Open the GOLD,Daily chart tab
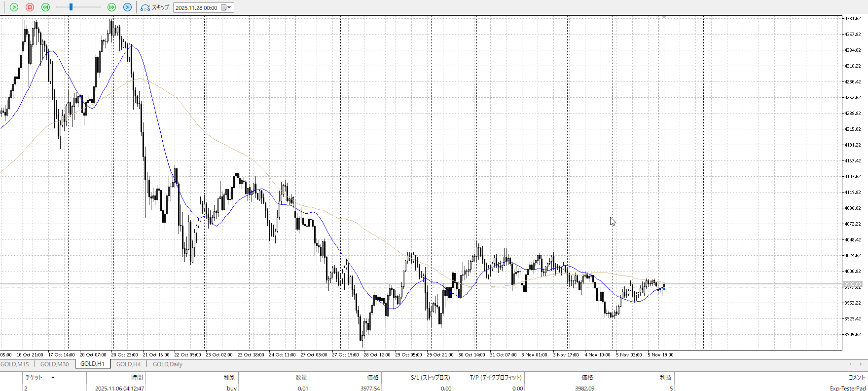Viewport: 868px width, 391px height. [167, 364]
